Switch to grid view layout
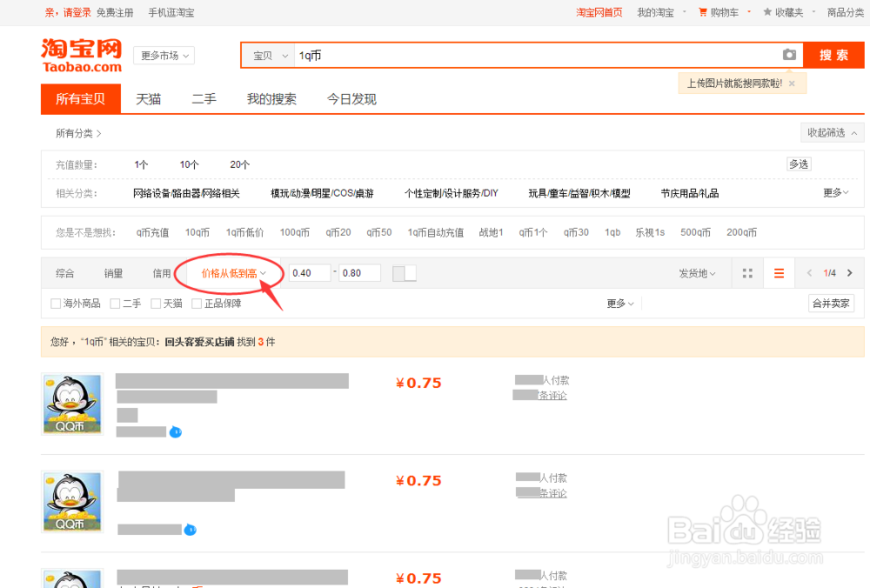 pos(746,272)
